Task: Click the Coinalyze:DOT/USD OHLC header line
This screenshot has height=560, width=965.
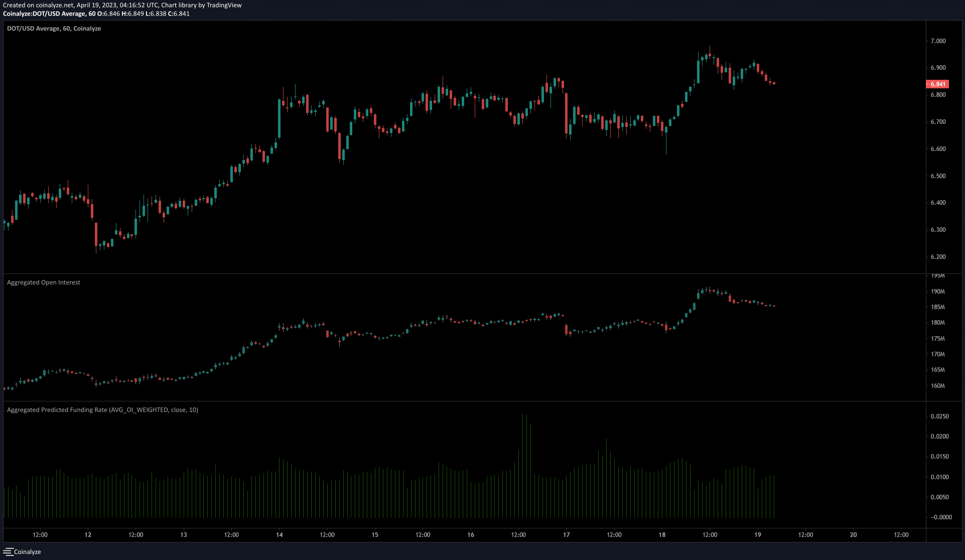Action: 96,14
